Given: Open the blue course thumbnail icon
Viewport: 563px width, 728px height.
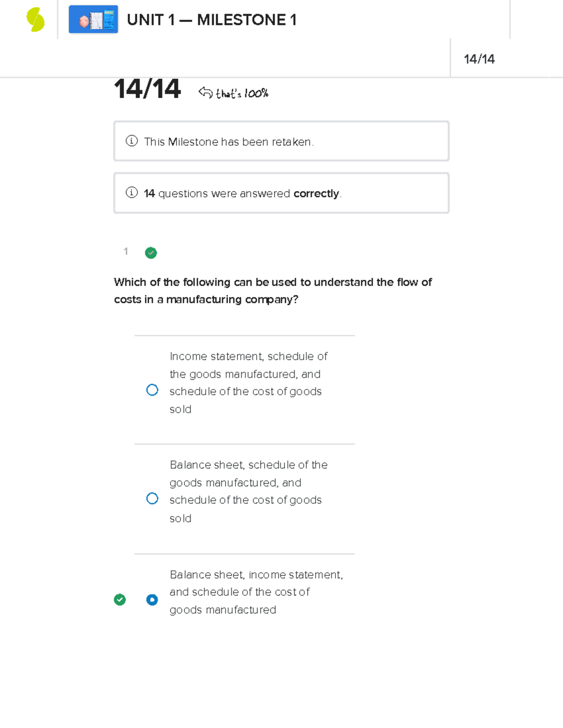Looking at the screenshot, I should tap(93, 20).
